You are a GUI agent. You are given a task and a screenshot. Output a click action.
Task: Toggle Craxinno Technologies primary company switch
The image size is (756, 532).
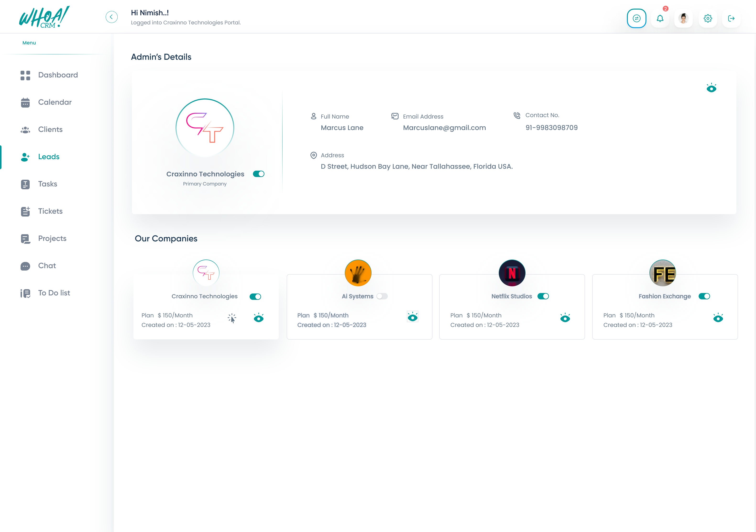pyautogui.click(x=258, y=174)
